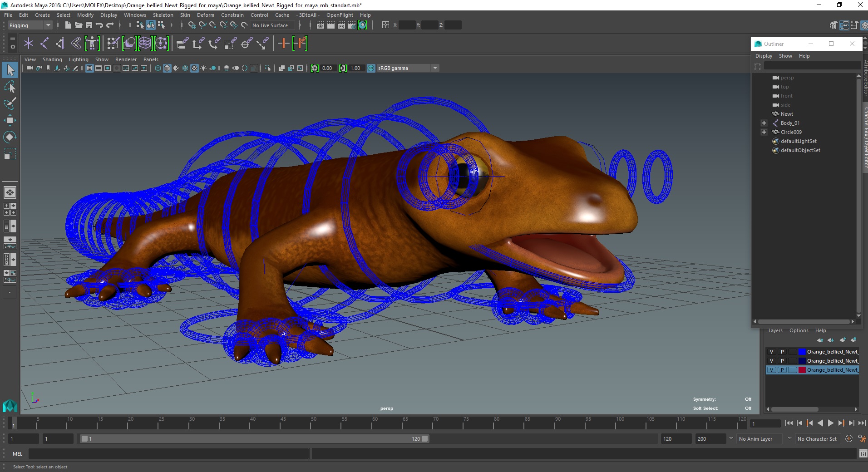The width and height of the screenshot is (868, 472).
Task: Open the Deform menu
Action: pyautogui.click(x=205, y=15)
